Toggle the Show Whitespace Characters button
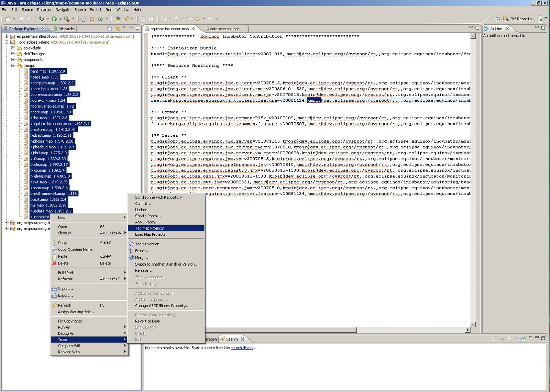 tap(151, 19)
